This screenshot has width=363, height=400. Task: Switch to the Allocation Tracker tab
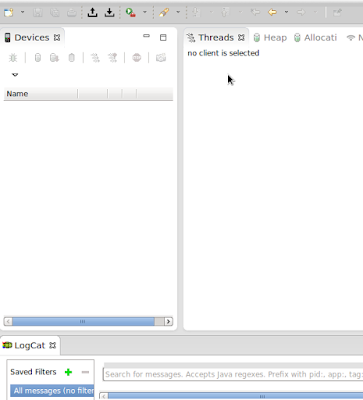click(315, 38)
